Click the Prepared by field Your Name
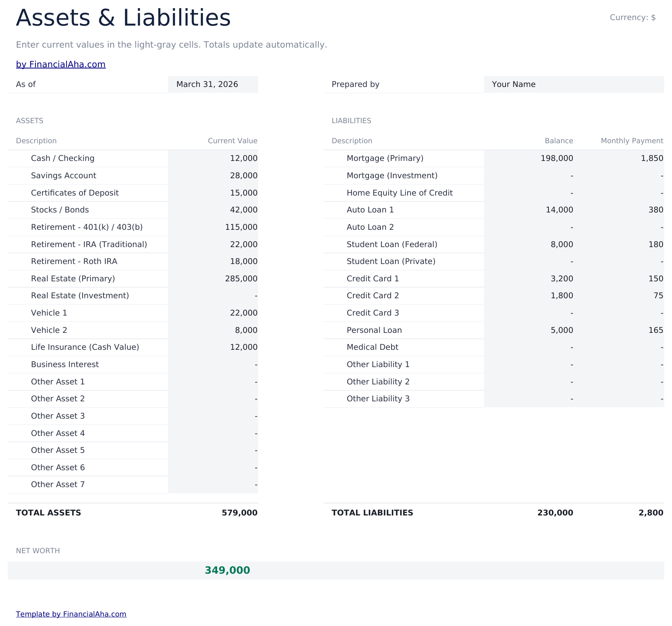 574,84
